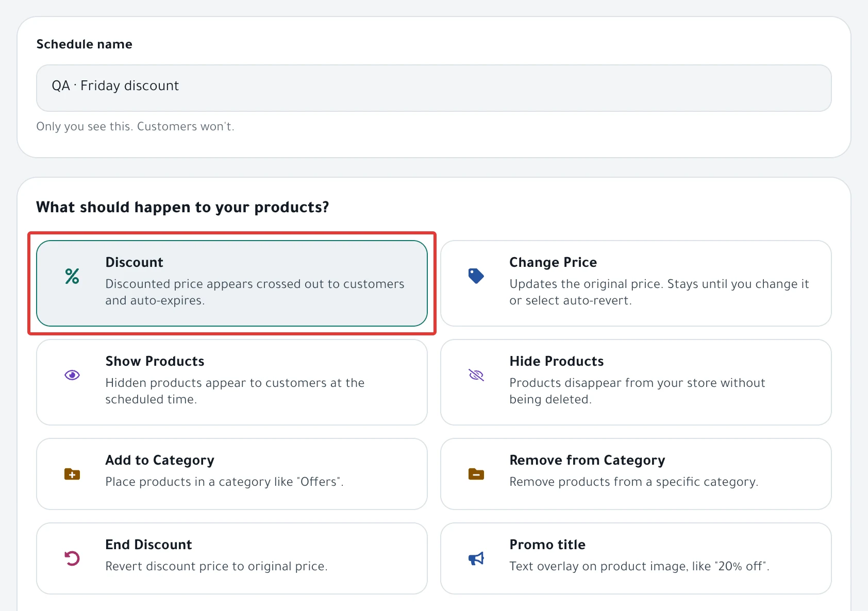The height and width of the screenshot is (611, 868).
Task: Click the blue price tag icon
Action: pos(476,276)
